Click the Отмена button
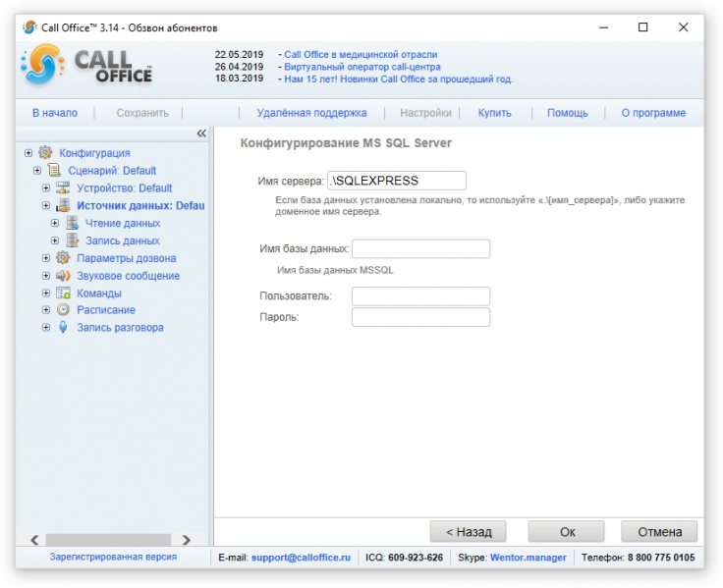The height and width of the screenshot is (588, 723). tap(659, 532)
